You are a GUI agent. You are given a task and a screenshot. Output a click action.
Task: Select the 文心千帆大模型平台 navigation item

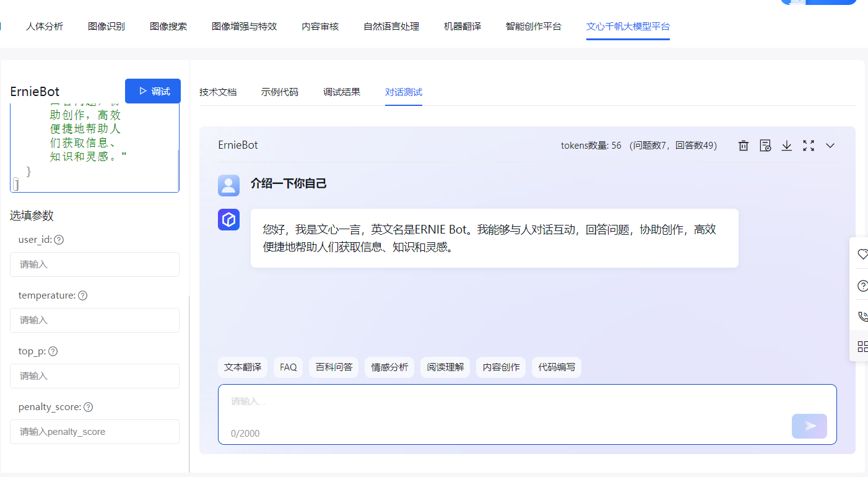pyautogui.click(x=628, y=27)
